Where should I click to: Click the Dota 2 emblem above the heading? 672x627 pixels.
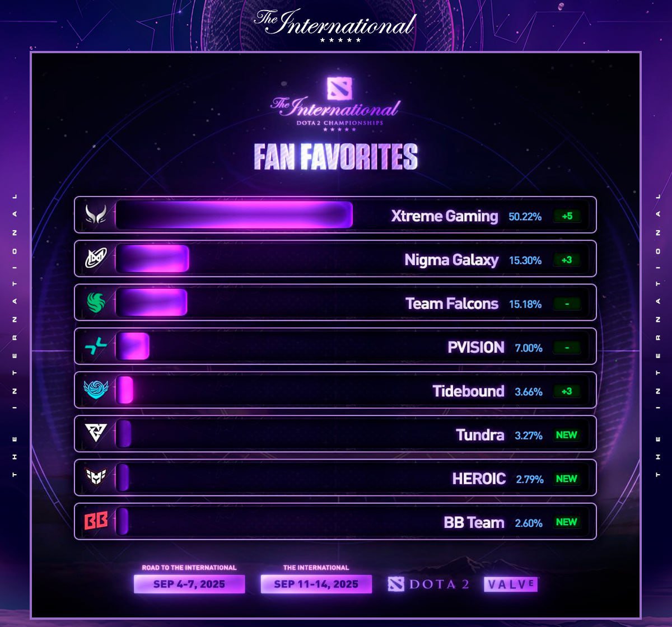340,89
